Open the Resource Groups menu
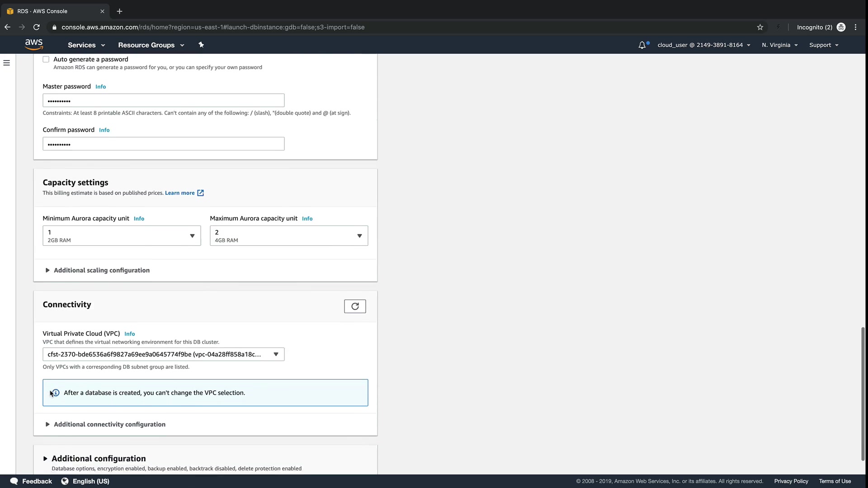868x488 pixels. tap(151, 45)
